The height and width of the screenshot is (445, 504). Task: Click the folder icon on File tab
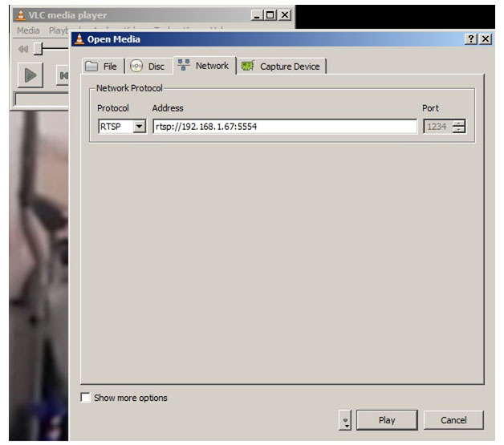pos(91,67)
